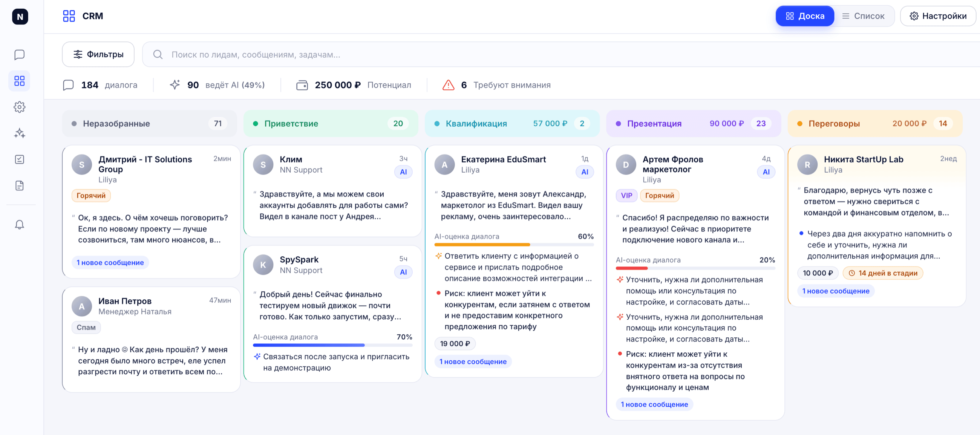
Task: Click the 14 дней в стадии badge
Action: coord(883,273)
